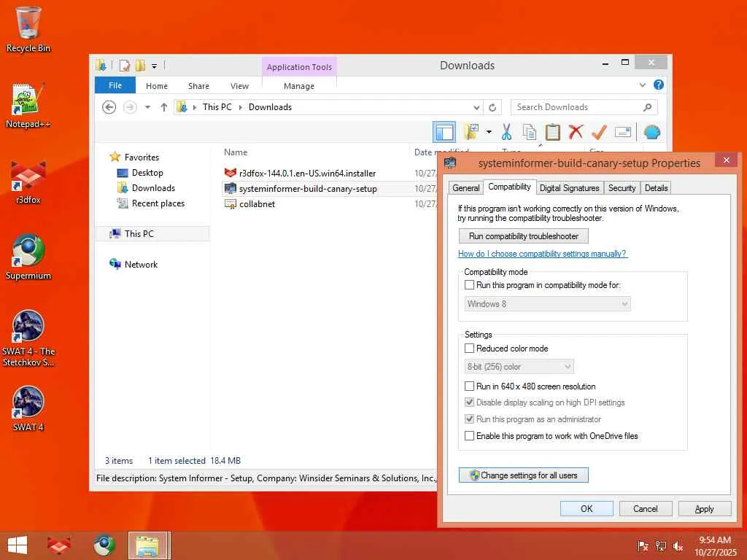Select Desktop under Favorites

[147, 172]
